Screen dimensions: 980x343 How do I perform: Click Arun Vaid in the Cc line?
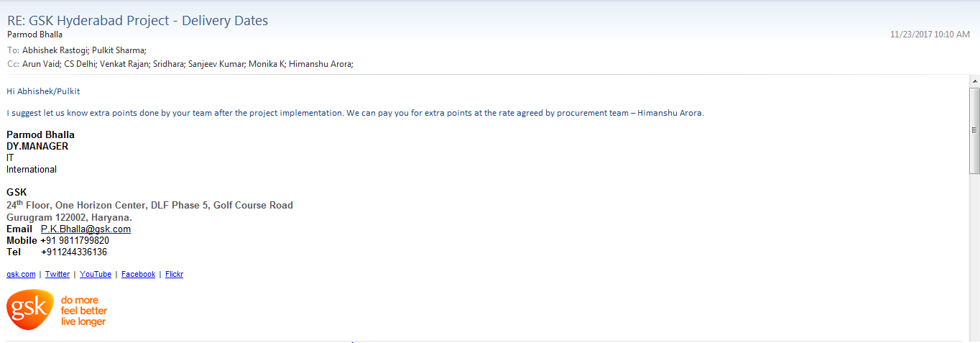coord(40,64)
